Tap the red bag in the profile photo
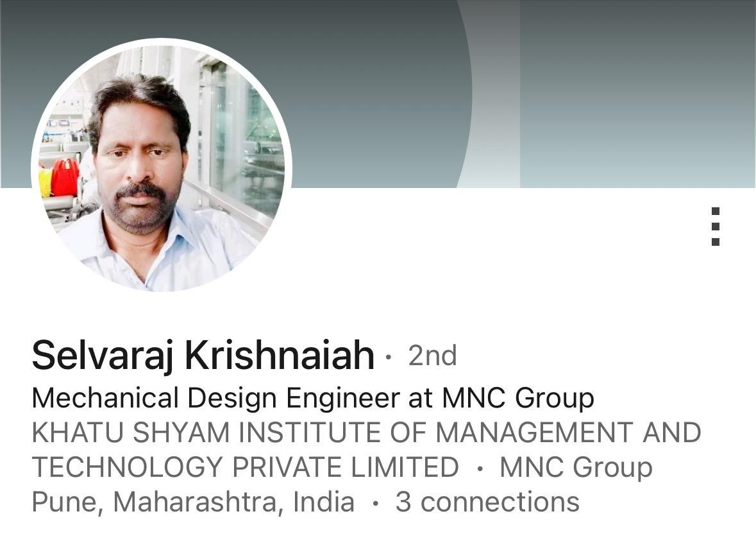Image resolution: width=756 pixels, height=541 pixels. tap(65, 177)
